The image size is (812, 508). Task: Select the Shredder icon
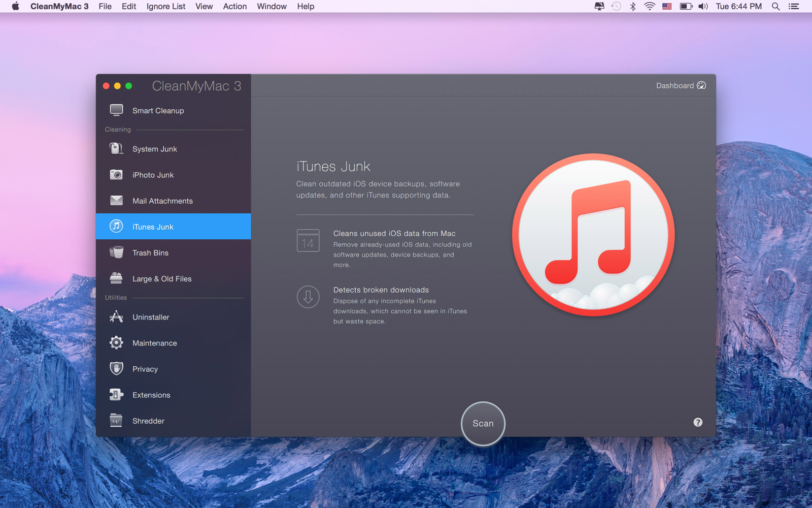point(116,421)
